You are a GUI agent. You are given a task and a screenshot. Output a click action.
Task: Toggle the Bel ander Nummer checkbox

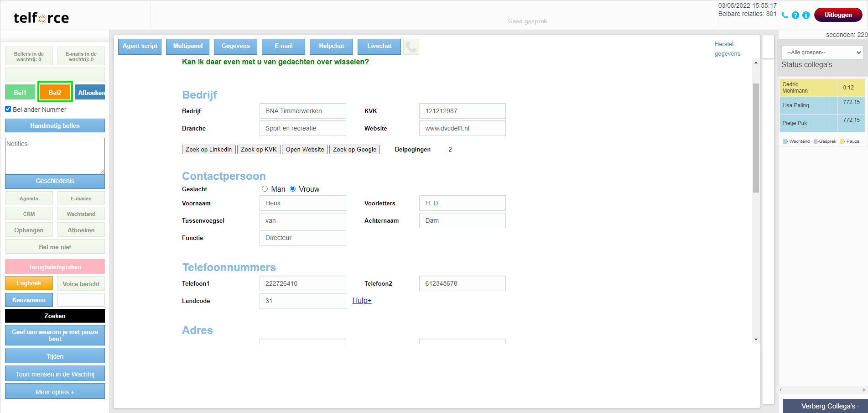click(x=8, y=109)
